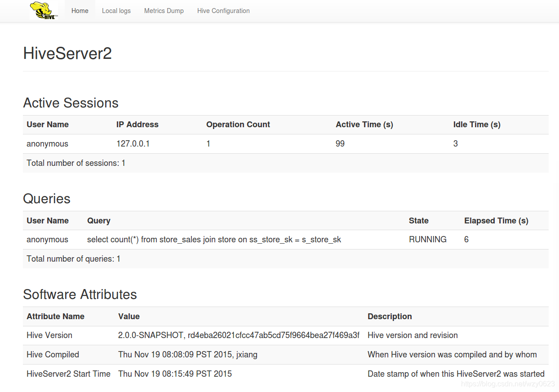Select the Active Sessions heading
559x392 pixels.
(x=71, y=103)
